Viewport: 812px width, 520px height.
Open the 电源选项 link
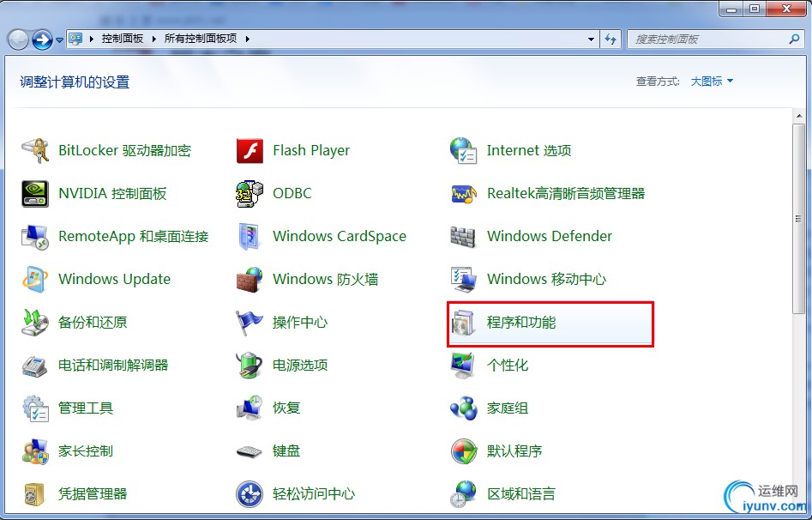(300, 365)
